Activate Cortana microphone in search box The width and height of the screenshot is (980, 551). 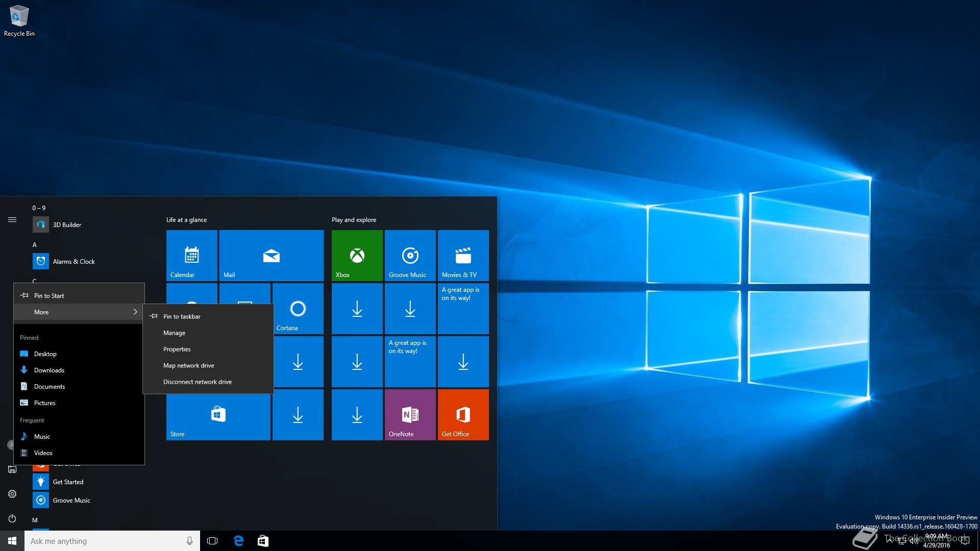189,541
